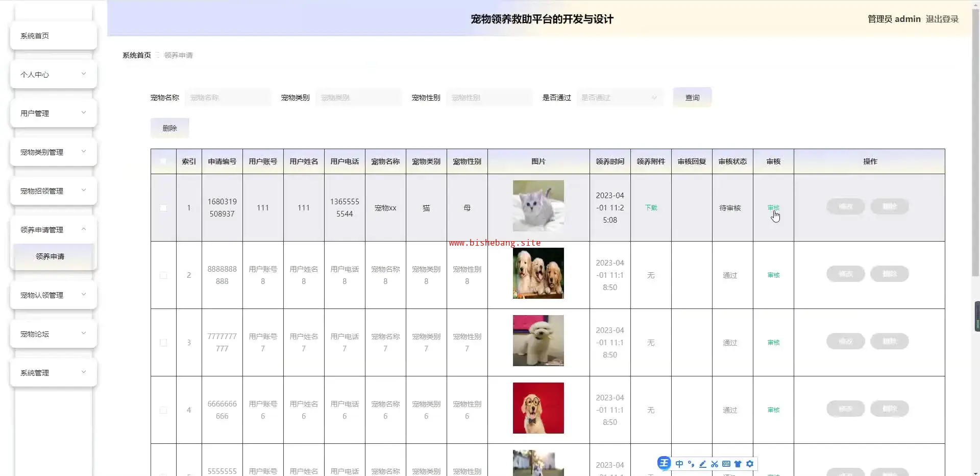Screen dimensions: 980x476
Task: Click row delete button in the 6666666666 row
Action: [x=890, y=409]
